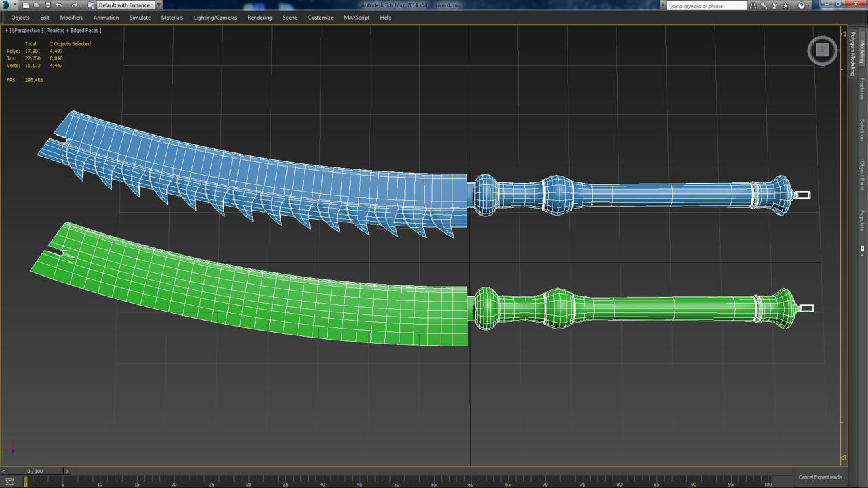The height and width of the screenshot is (488, 868).
Task: Click the FPS value 295.486
Action: [34, 80]
